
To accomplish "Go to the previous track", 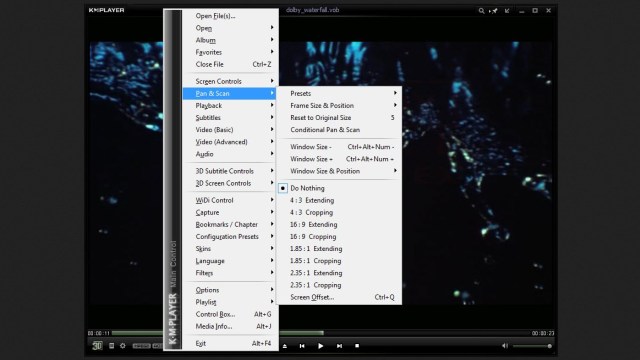I will pyautogui.click(x=302, y=346).
